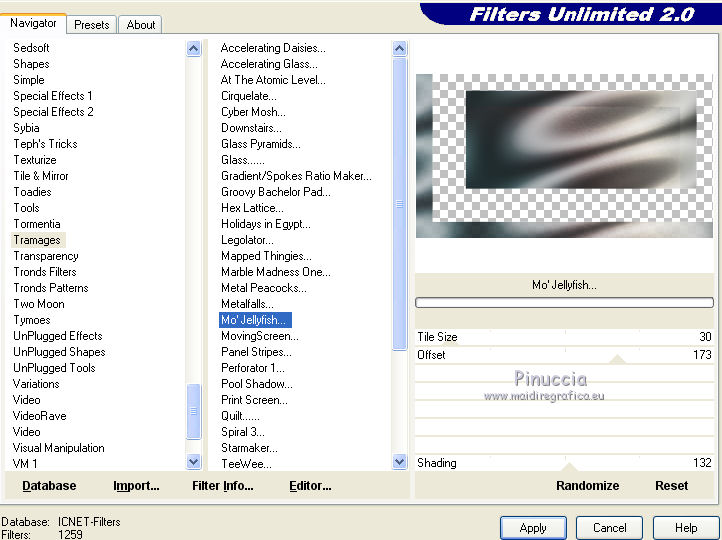Open the About tab
The height and width of the screenshot is (540, 722).
pos(140,24)
